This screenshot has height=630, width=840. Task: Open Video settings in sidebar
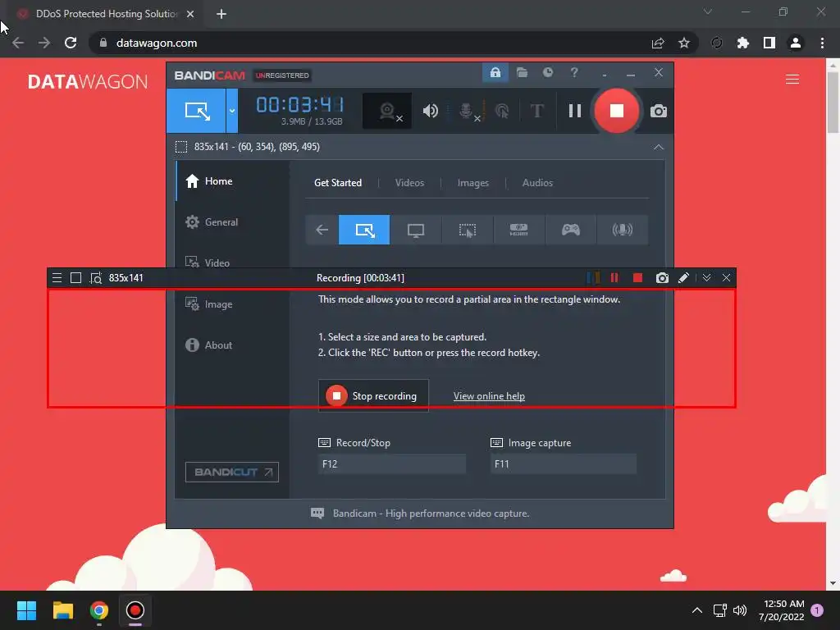pyautogui.click(x=232, y=262)
